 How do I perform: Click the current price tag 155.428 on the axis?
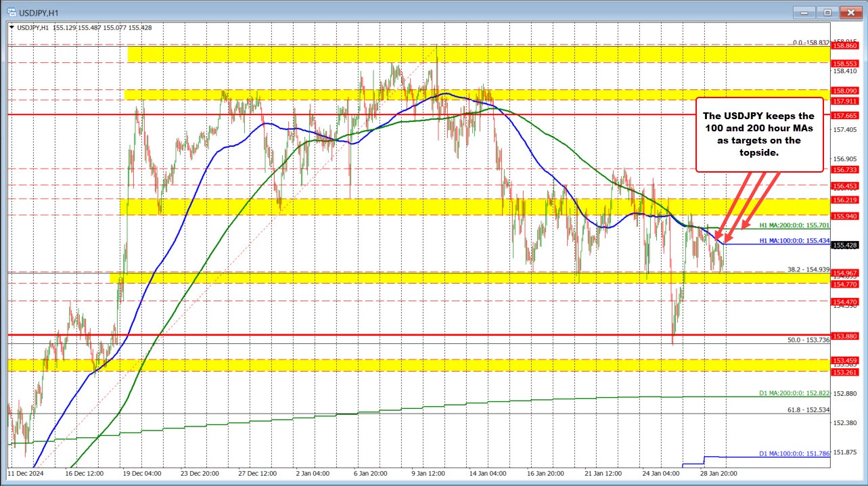point(845,245)
